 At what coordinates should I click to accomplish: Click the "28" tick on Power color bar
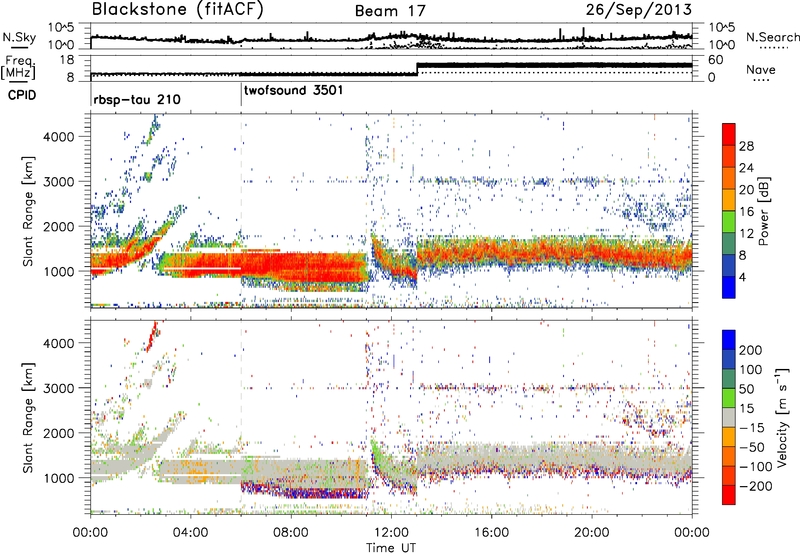746,146
